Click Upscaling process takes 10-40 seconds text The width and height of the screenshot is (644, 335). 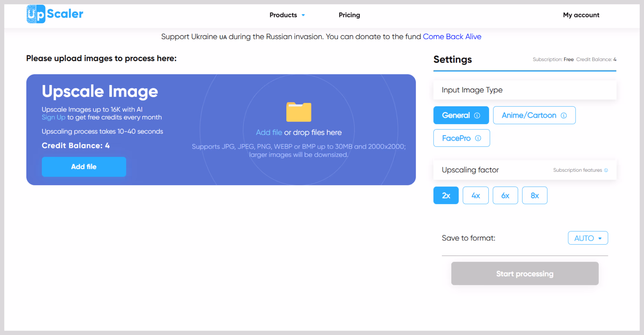coord(102,131)
